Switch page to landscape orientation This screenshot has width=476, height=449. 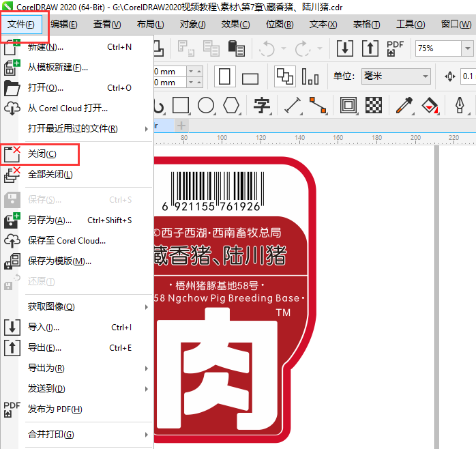tap(251, 76)
